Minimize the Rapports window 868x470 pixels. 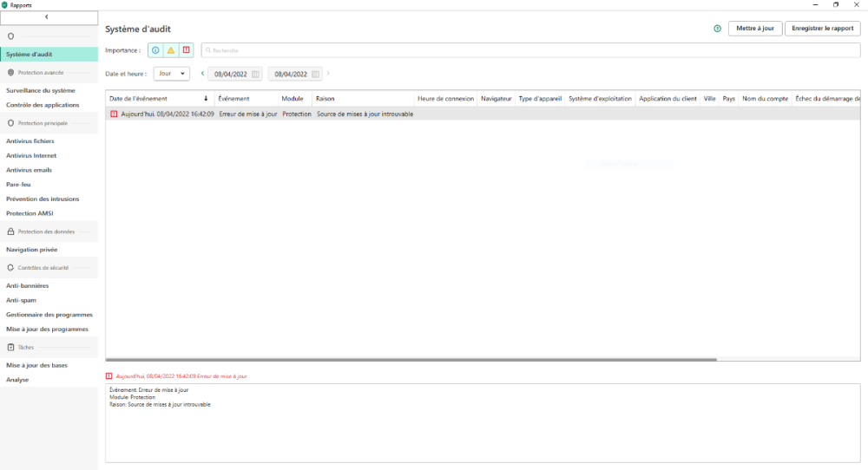(x=815, y=5)
